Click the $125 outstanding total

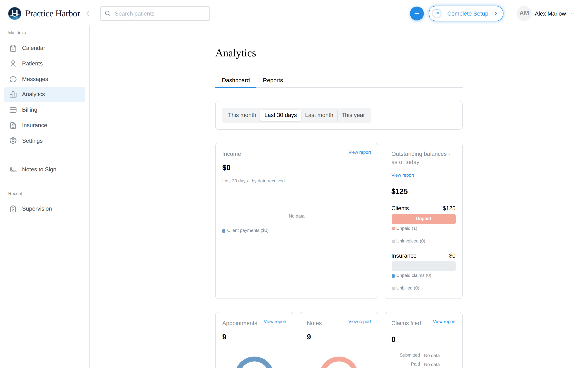pyautogui.click(x=399, y=192)
